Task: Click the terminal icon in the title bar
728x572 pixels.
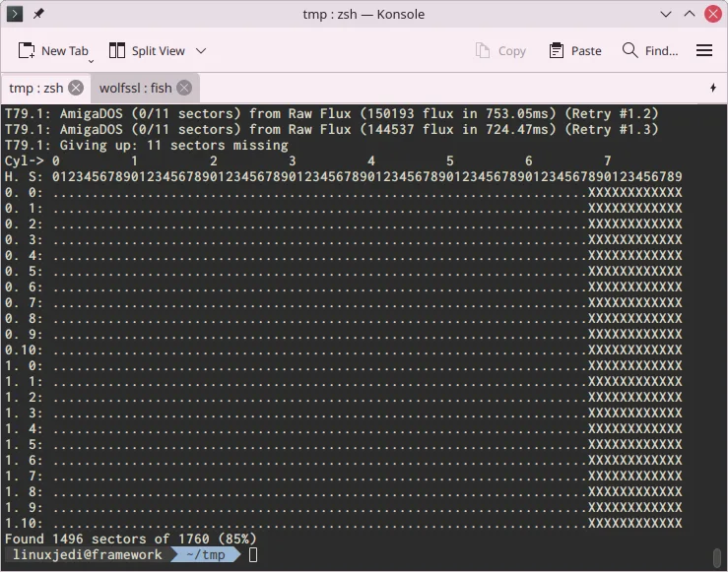Action: 15,14
